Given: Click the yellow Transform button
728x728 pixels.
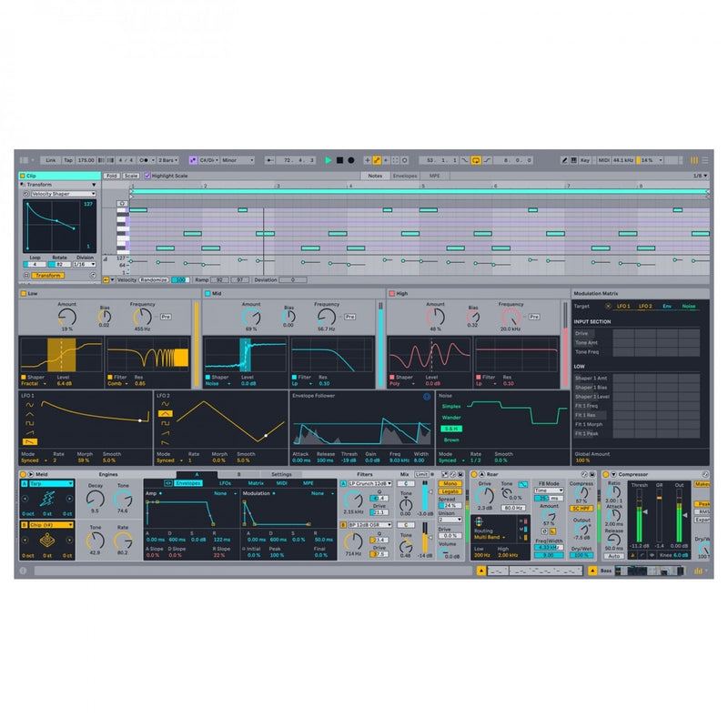Looking at the screenshot, I should point(48,276).
